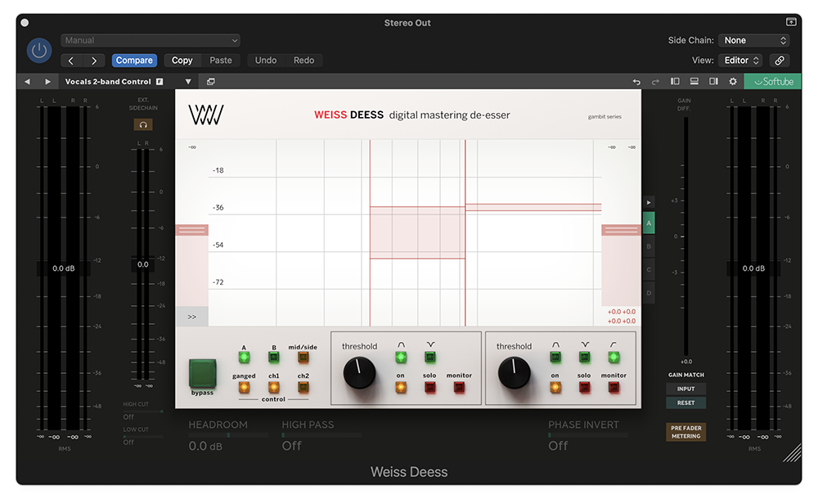Select snapshot tab D
This screenshot has width=818, height=504.
(x=649, y=293)
